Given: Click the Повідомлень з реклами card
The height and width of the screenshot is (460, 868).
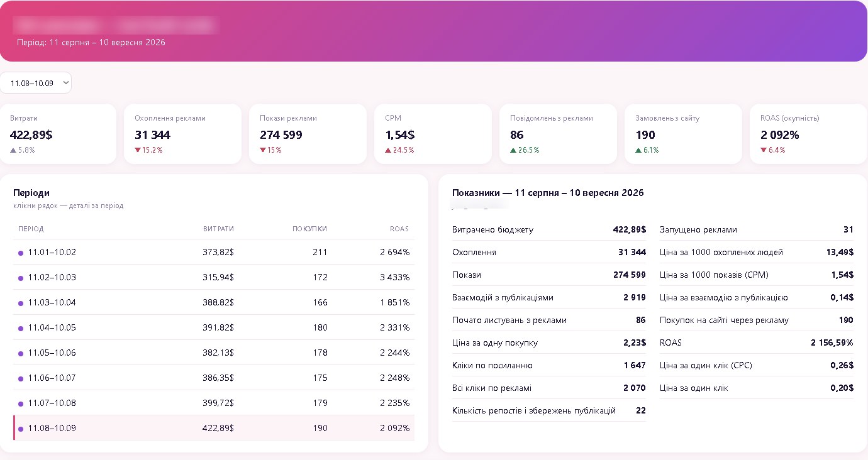Looking at the screenshot, I should click(558, 134).
